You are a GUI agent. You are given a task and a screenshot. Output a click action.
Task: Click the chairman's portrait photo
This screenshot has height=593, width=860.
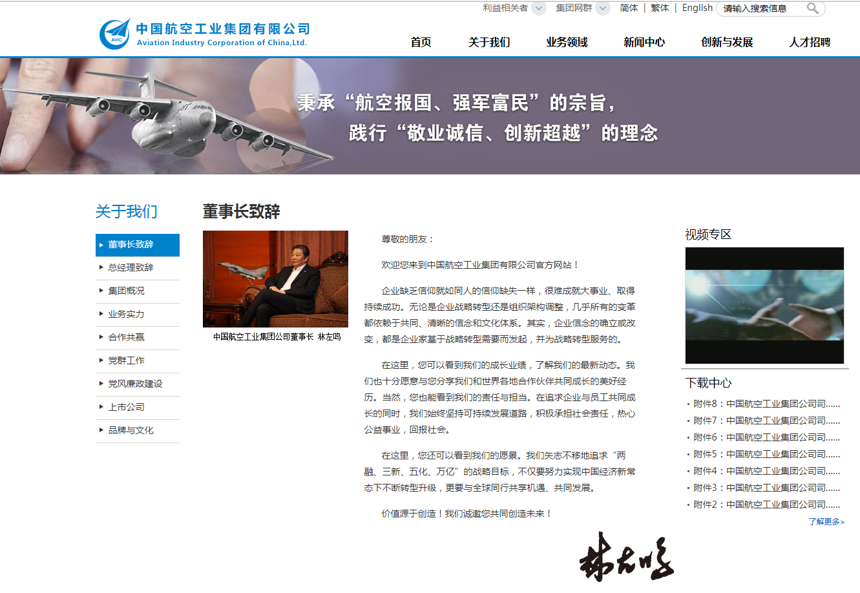[275, 279]
